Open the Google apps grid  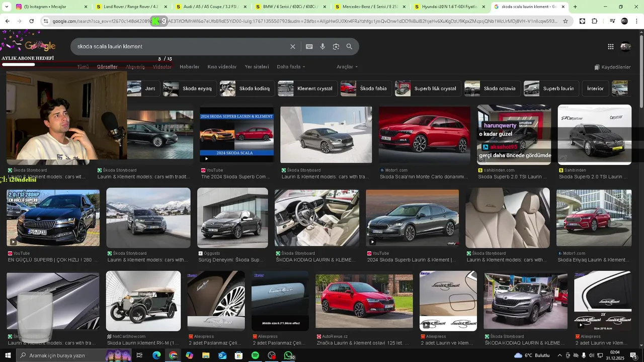pos(610,46)
